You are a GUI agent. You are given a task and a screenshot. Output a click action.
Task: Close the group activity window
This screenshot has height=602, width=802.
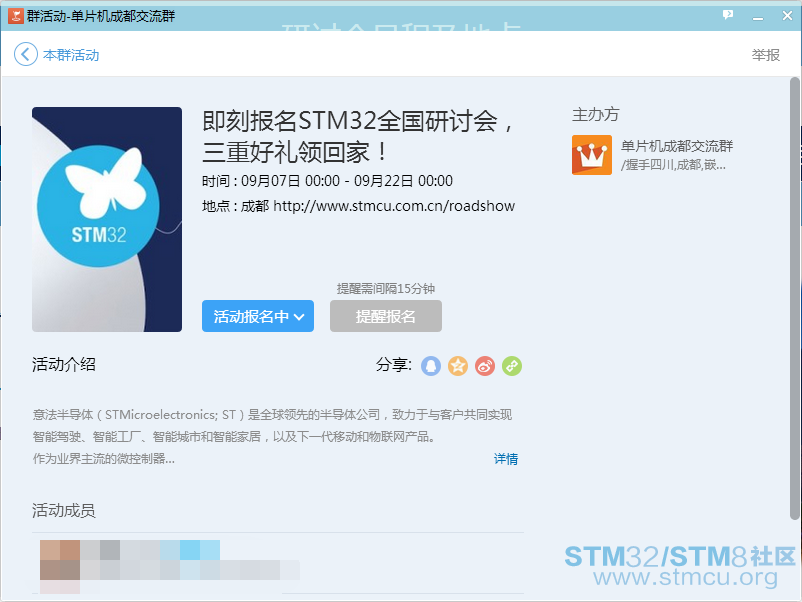pyautogui.click(x=787, y=15)
